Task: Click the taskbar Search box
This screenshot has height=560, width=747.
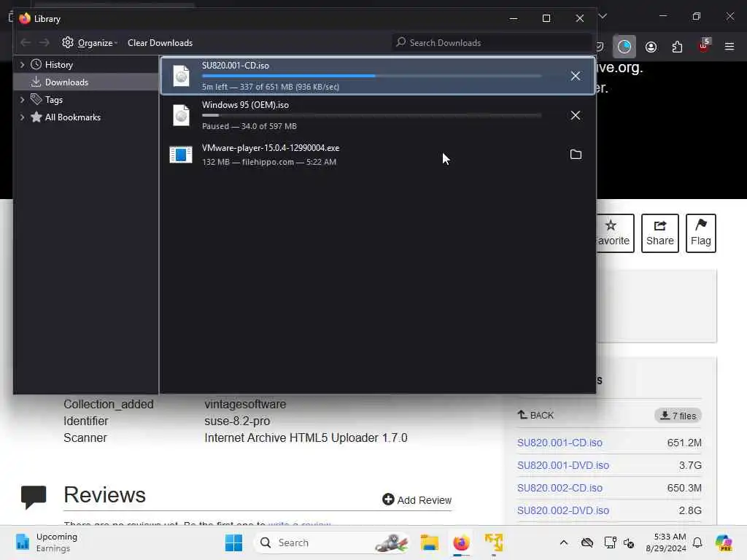Action: 332,542
